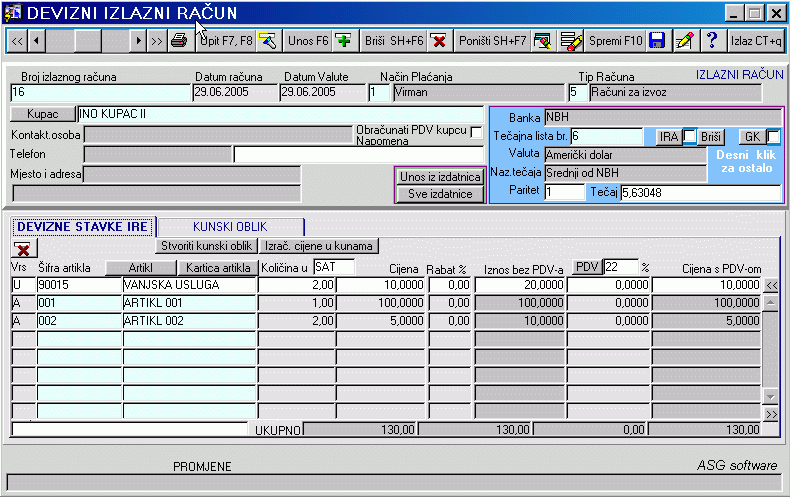Click the Stvoriti kunski oblik button
The width and height of the screenshot is (790, 497).
click(206, 246)
